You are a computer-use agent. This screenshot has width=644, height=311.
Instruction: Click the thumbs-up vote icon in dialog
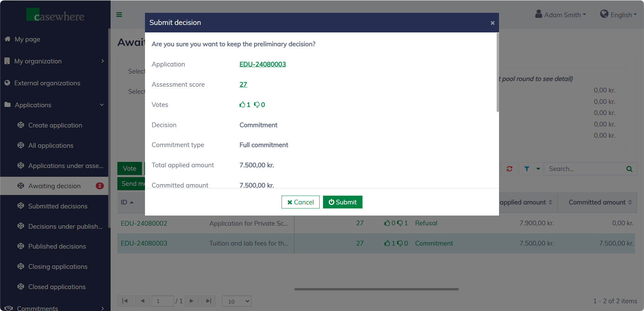[242, 105]
